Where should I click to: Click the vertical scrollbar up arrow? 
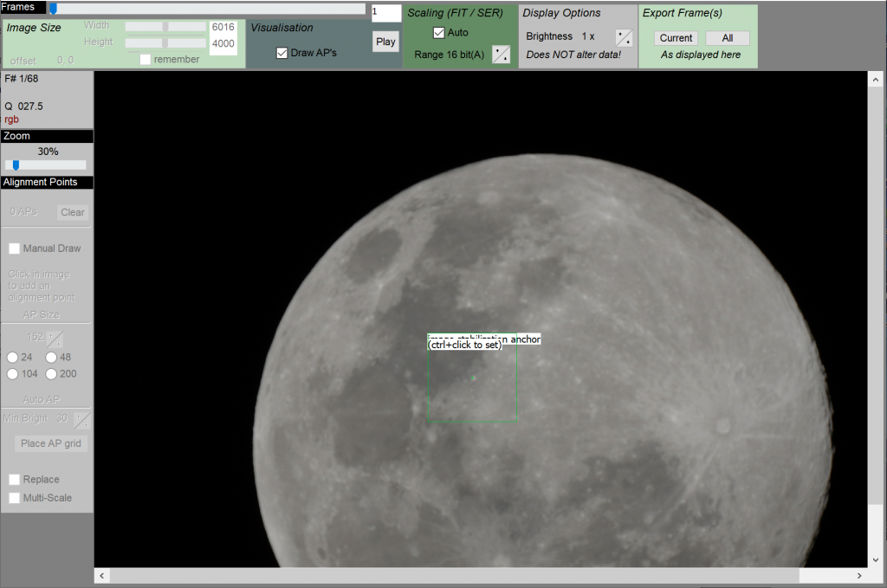(875, 80)
